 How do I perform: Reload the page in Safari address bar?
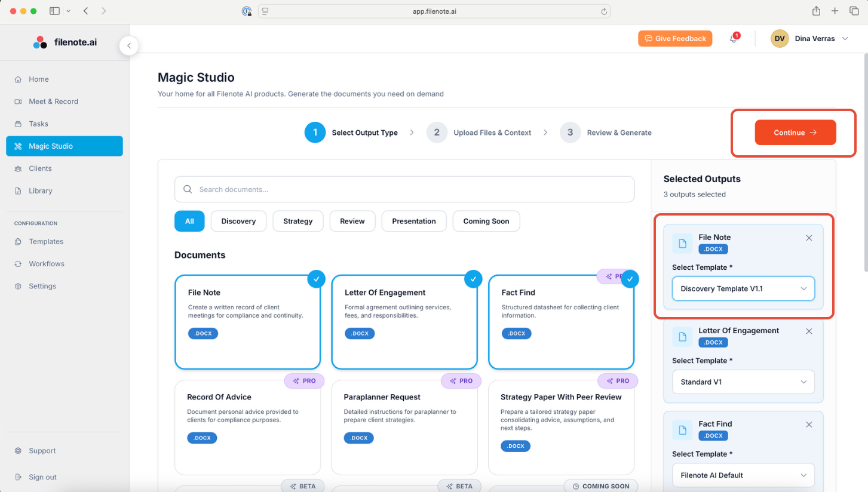coord(604,11)
